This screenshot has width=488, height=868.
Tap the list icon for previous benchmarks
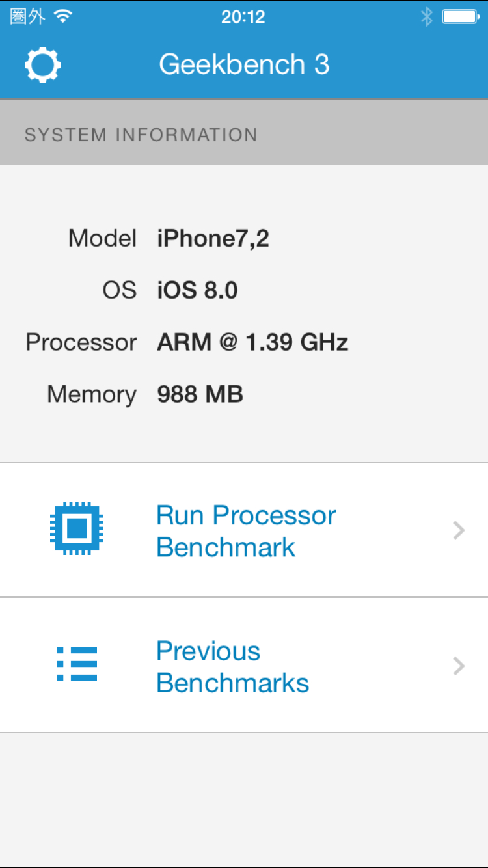(77, 664)
